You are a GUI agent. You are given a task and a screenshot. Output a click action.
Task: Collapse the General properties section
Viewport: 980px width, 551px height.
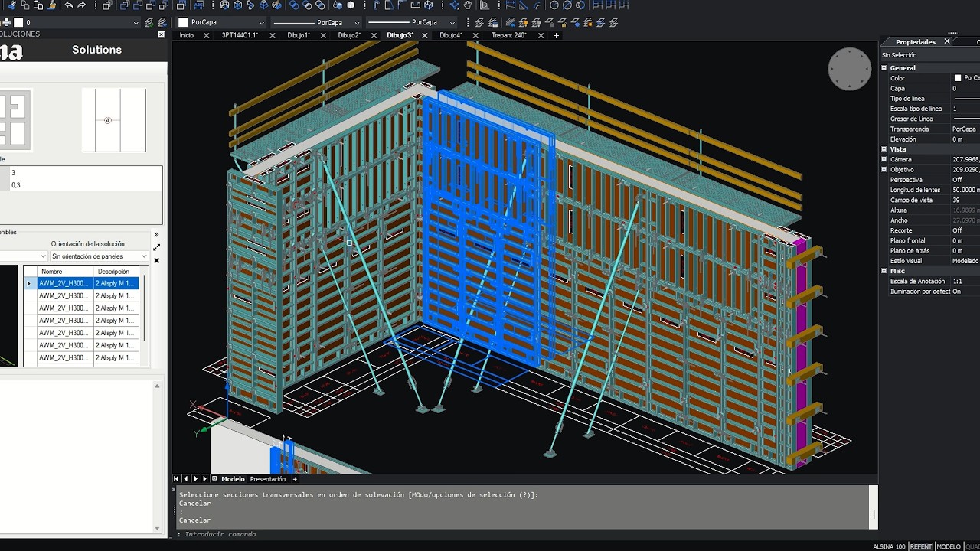pos(884,68)
